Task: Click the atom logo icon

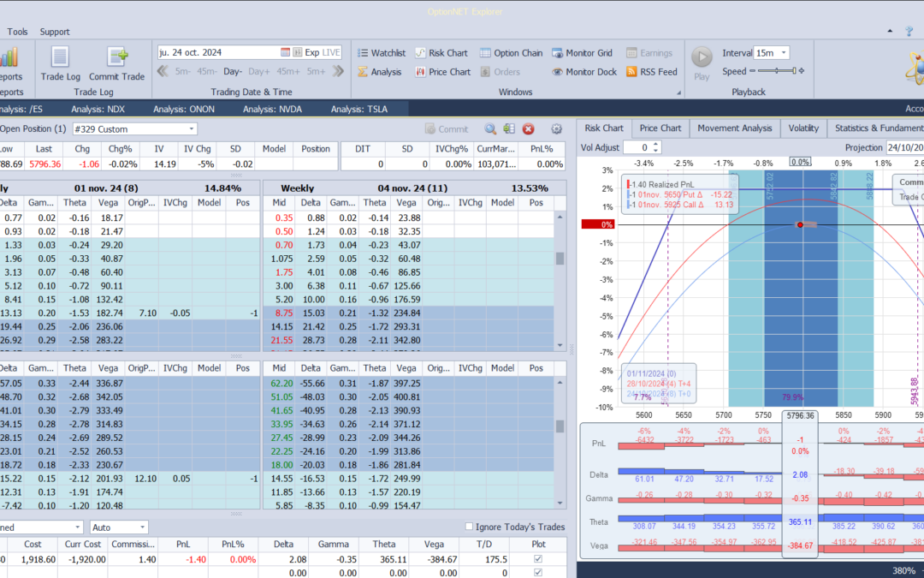Action: 915,68
